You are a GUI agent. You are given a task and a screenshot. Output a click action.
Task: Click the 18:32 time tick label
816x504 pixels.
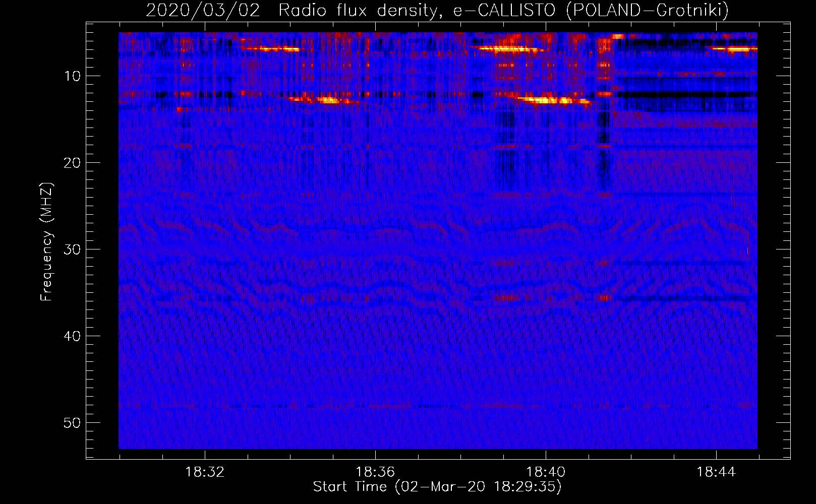point(205,472)
